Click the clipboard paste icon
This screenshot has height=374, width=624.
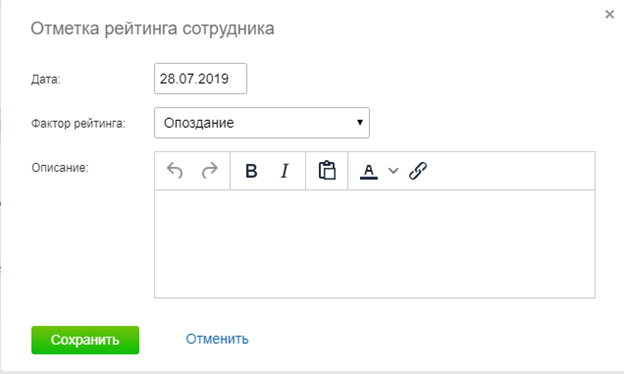[327, 170]
